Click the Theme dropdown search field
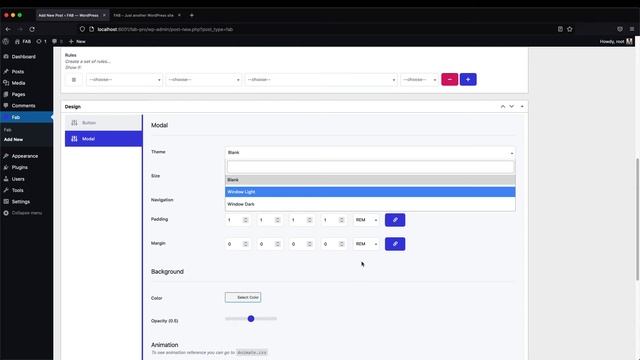Image resolution: width=640 pixels, height=360 pixels. point(370,167)
